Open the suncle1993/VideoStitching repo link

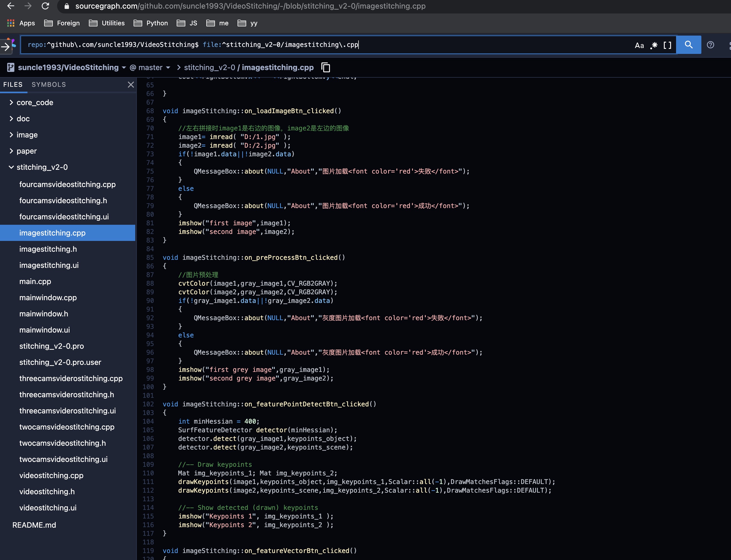point(68,67)
